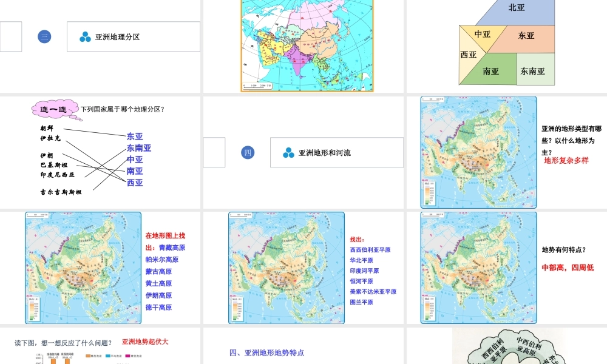Click the pink 连一连 cloud badge
Image resolution: width=607 pixels, height=364 pixels.
55,110
